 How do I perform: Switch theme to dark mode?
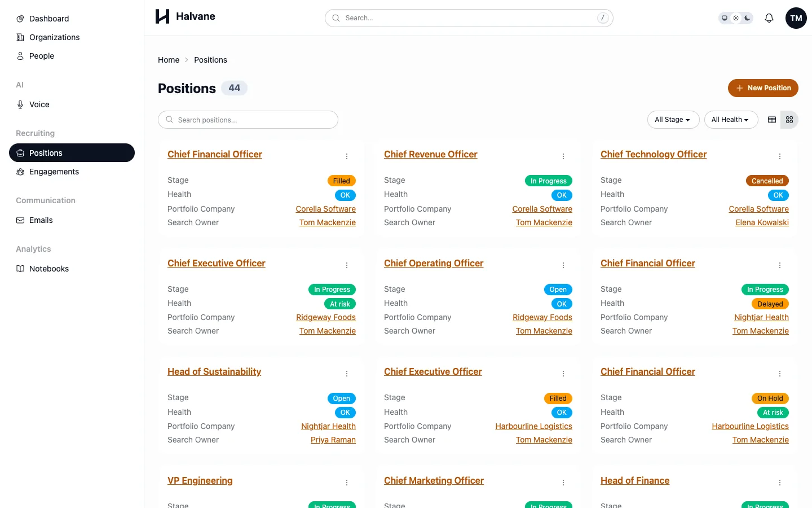(x=747, y=18)
